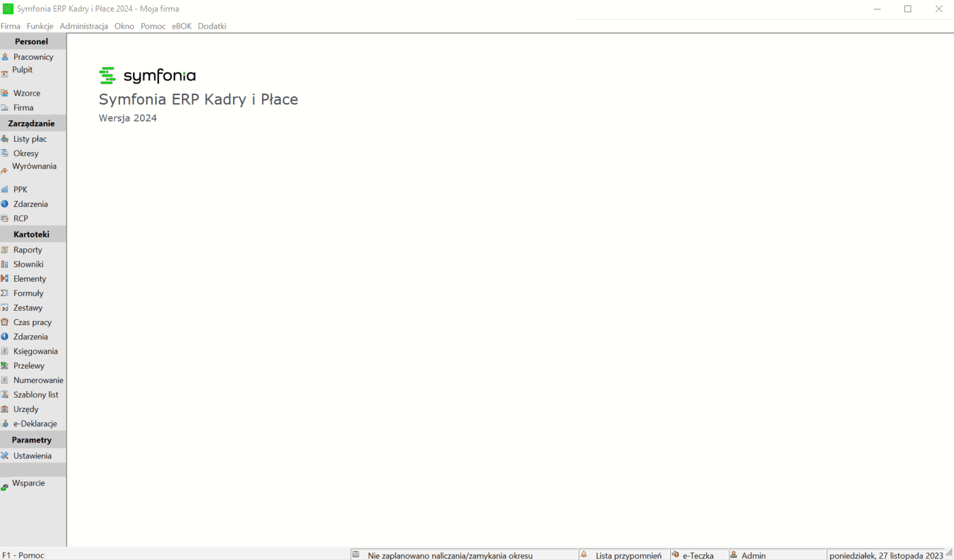The image size is (954, 560).
Task: Maximize the application window
Action: (x=908, y=9)
